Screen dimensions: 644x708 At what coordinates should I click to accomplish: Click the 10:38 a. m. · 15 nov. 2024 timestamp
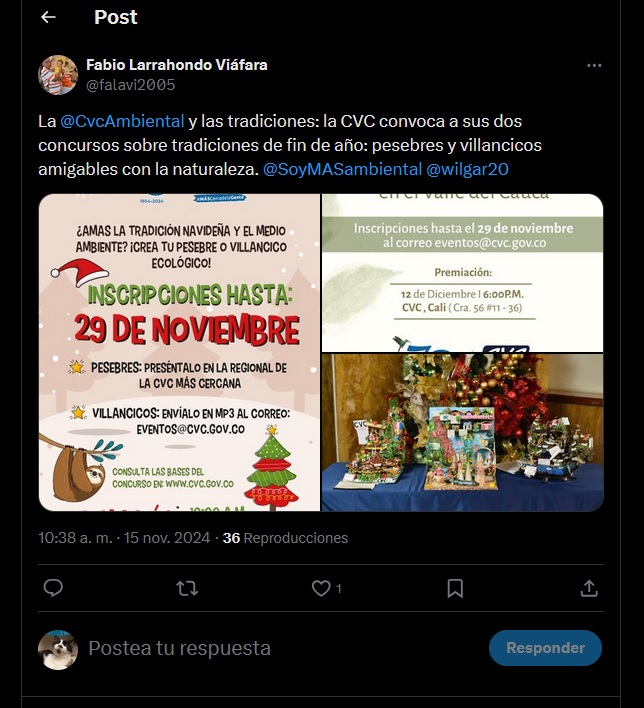click(x=124, y=538)
